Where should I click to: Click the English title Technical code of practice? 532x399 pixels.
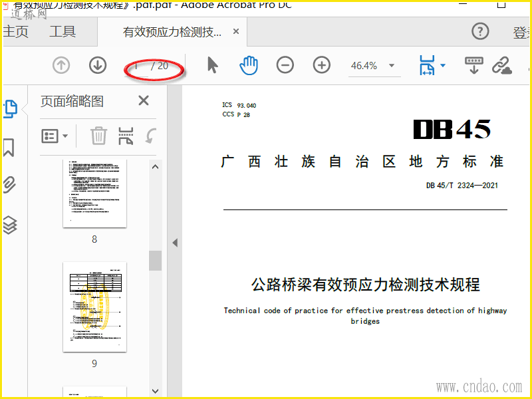365,315
